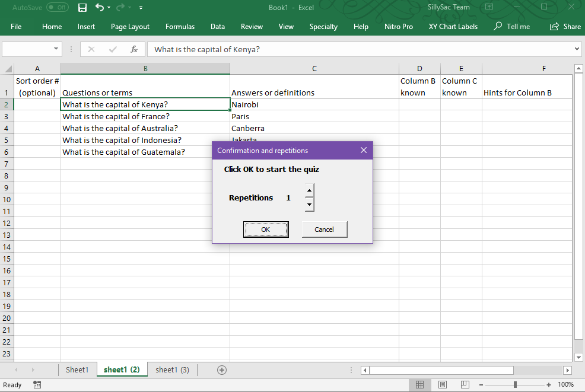This screenshot has width=585, height=392.
Task: Switch to Page Layout view icon
Action: coord(443,384)
